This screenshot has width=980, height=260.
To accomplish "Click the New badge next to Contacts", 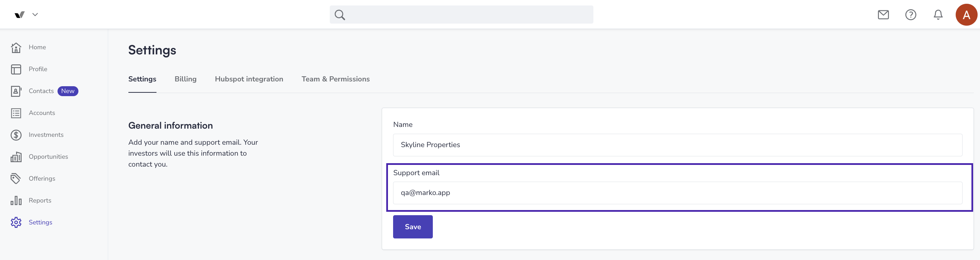I will tap(68, 91).
